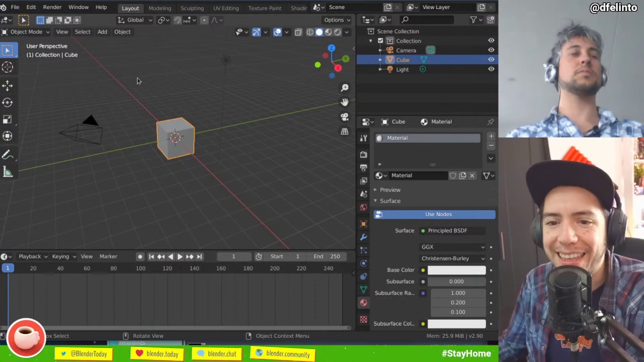This screenshot has height=362, width=644.
Task: Open the Object Data mesh properties tab
Action: click(x=364, y=289)
